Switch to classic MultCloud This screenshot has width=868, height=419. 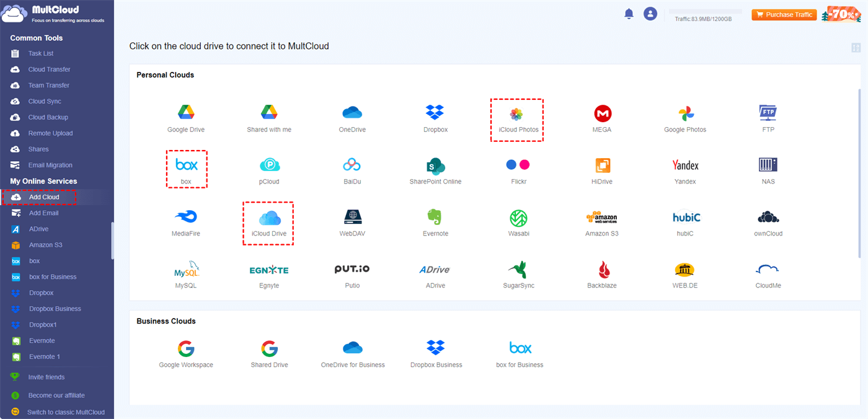[x=66, y=412]
